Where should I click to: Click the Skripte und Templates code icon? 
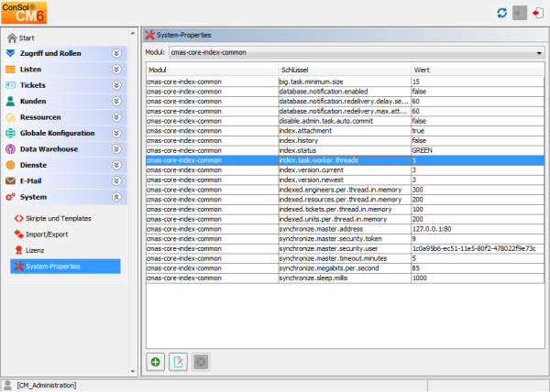(19, 219)
